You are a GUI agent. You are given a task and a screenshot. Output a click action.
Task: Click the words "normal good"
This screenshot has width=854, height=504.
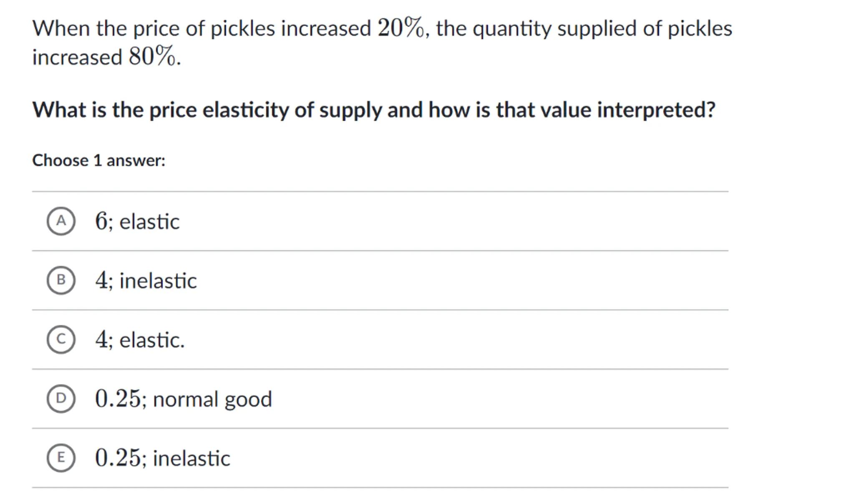[213, 399]
